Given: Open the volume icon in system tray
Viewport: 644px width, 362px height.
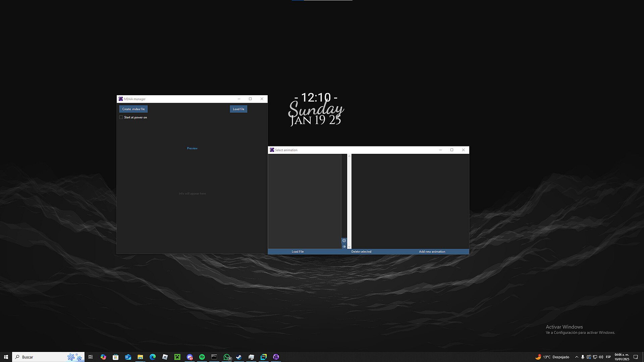Looking at the screenshot, I should [x=601, y=357].
